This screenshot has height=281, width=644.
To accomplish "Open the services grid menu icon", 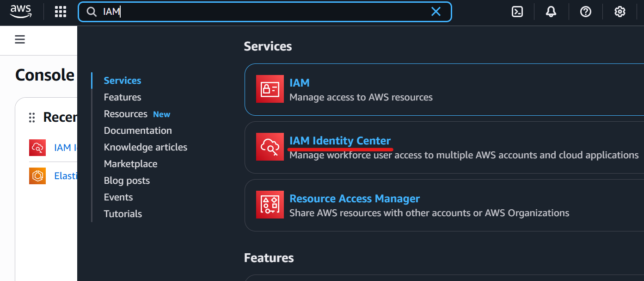I will point(61,12).
